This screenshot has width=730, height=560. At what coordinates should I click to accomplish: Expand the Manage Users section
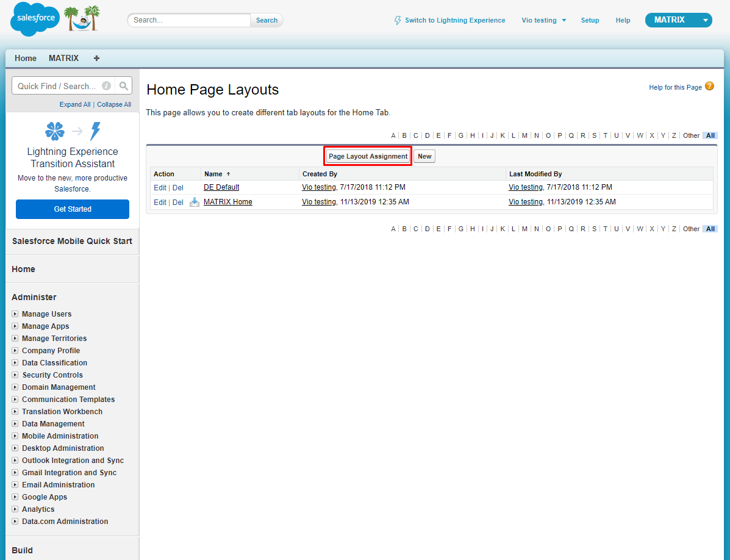[15, 314]
